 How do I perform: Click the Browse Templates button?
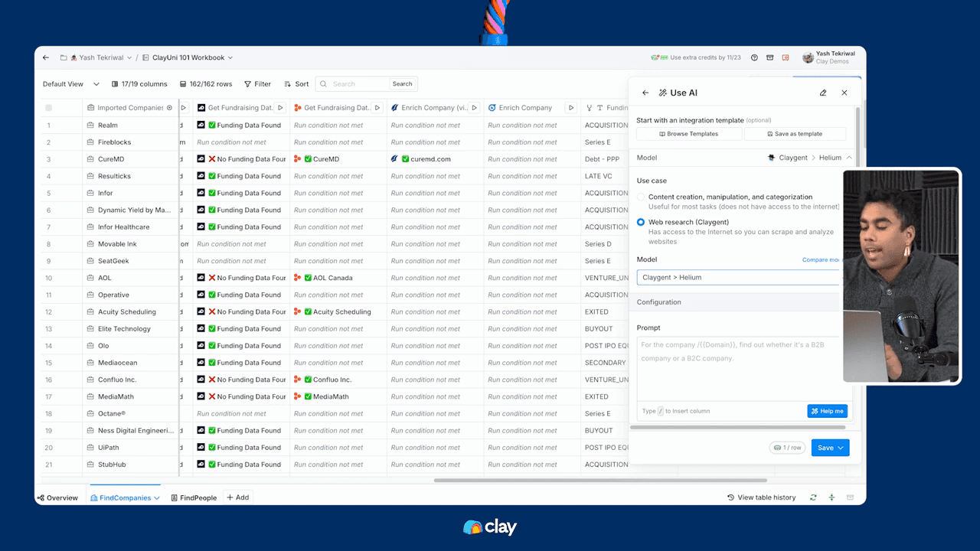click(689, 134)
